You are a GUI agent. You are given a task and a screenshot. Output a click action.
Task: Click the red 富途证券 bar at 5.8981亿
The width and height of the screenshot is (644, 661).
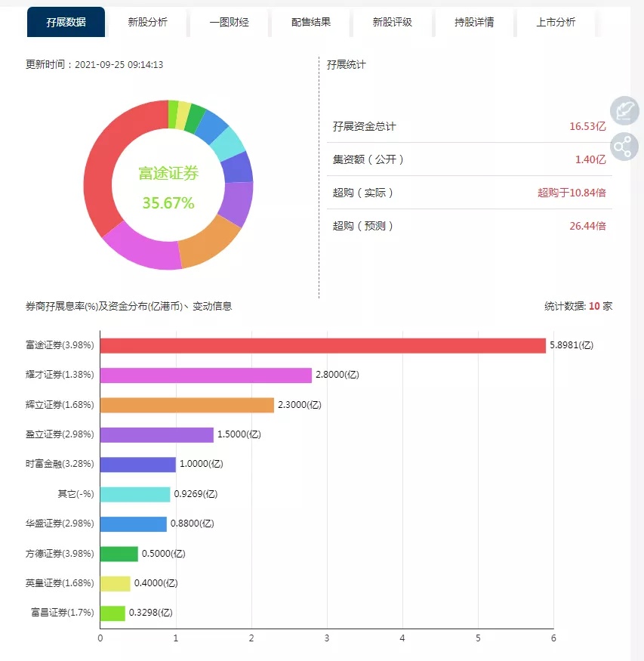[x=322, y=345]
